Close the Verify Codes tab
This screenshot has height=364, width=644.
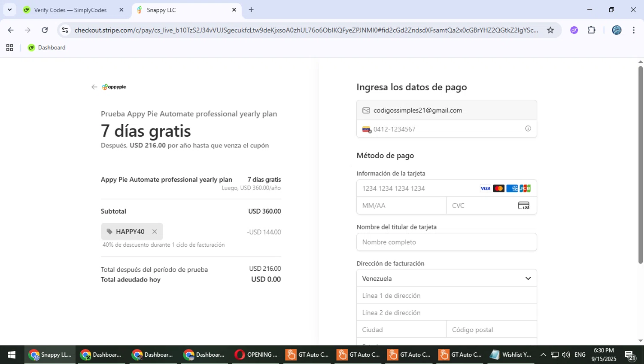coord(122,10)
